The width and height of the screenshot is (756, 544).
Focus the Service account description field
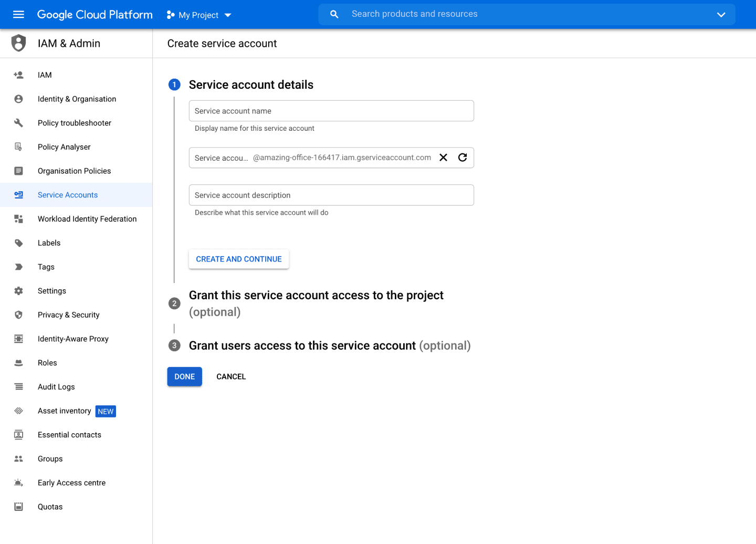click(x=331, y=195)
